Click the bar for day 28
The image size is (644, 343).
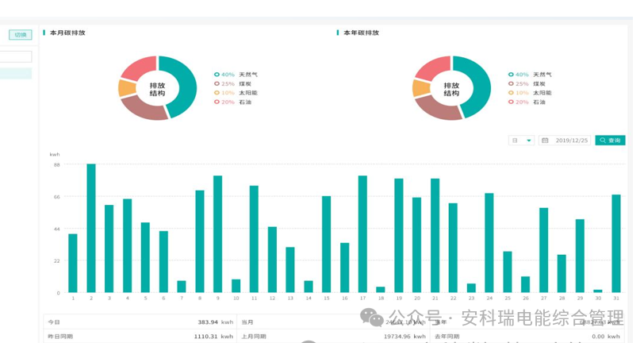click(x=562, y=273)
